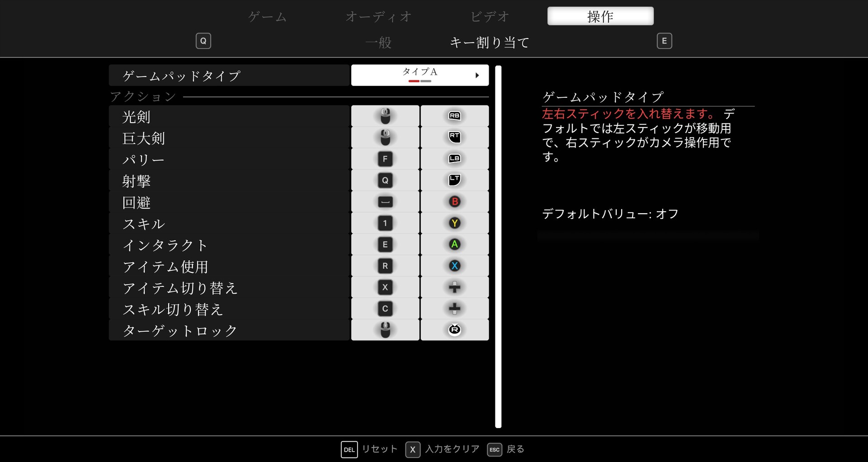This screenshot has width=868, height=462.
Task: Select the A button icon for インタラクト
Action: (454, 244)
